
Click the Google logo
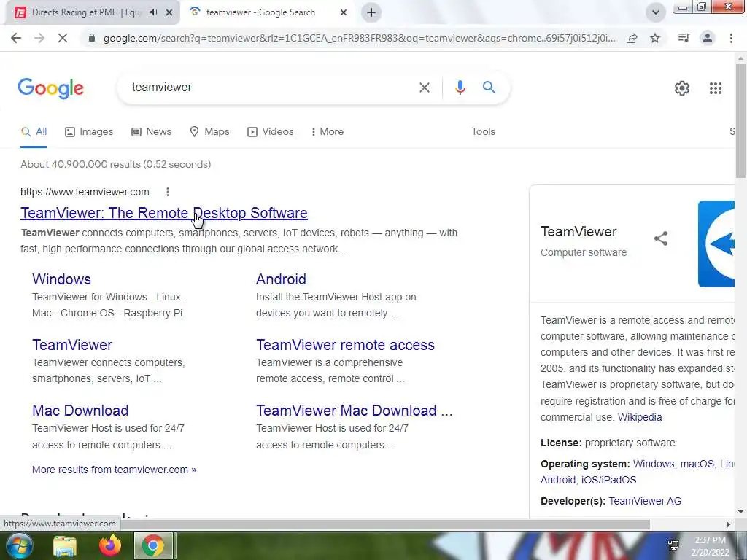tap(51, 88)
